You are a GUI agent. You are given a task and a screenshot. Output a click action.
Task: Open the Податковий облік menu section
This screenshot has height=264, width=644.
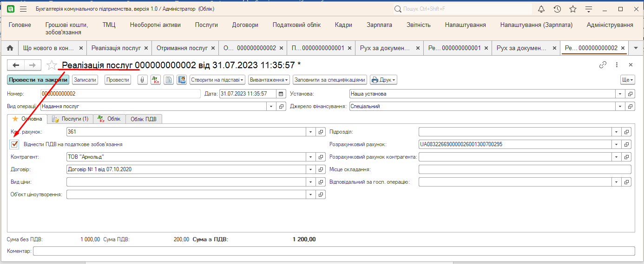click(x=296, y=25)
